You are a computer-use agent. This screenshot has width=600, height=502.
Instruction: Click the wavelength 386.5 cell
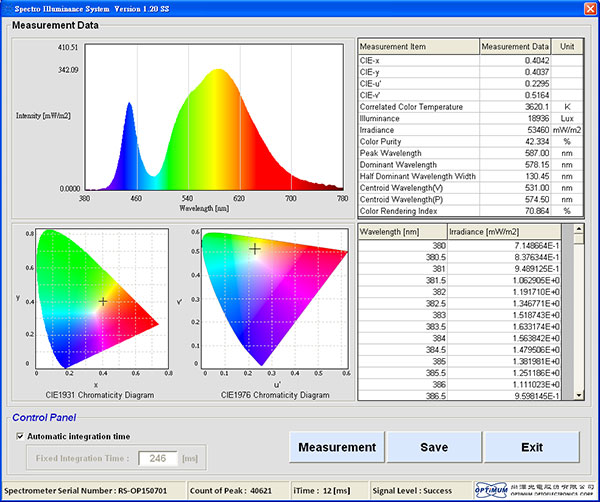(403, 396)
